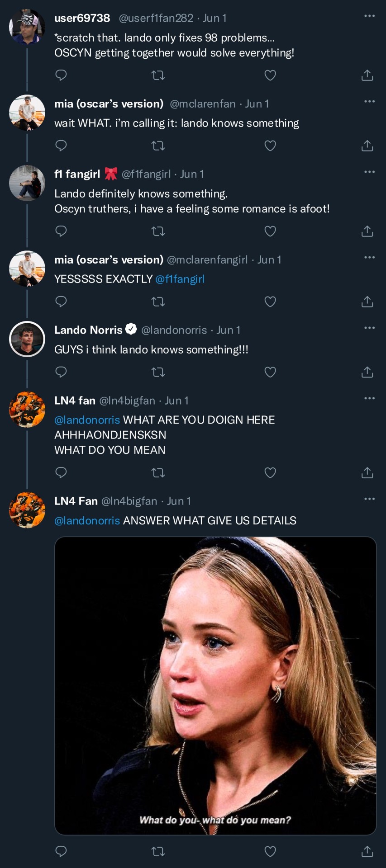Image resolution: width=386 pixels, height=868 pixels.
Task: Open more options for user69738's tweet
Action: pyautogui.click(x=369, y=16)
